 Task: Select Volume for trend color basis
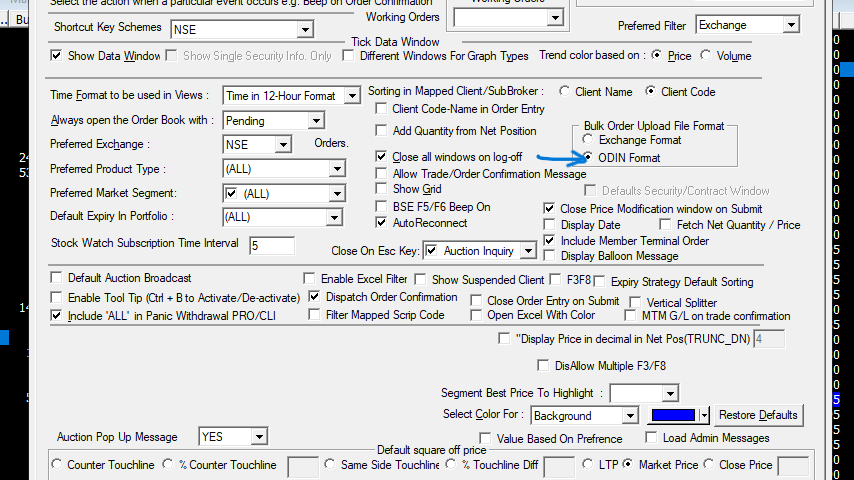(x=707, y=56)
